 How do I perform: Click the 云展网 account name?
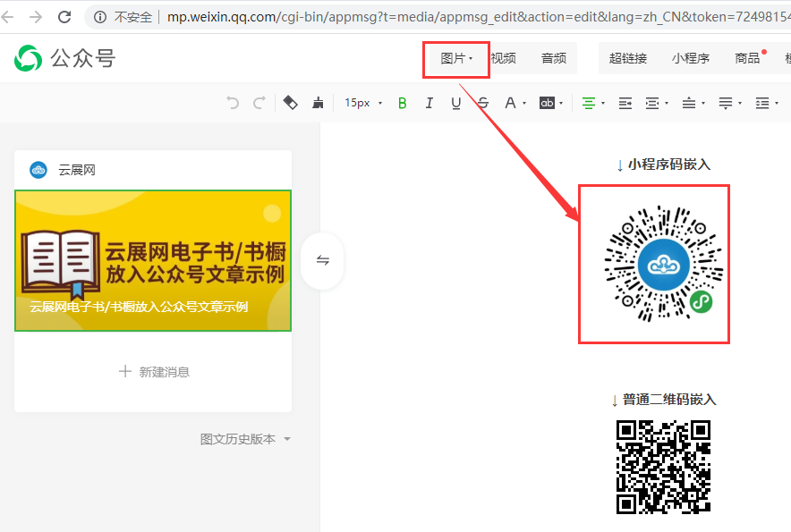click(77, 170)
